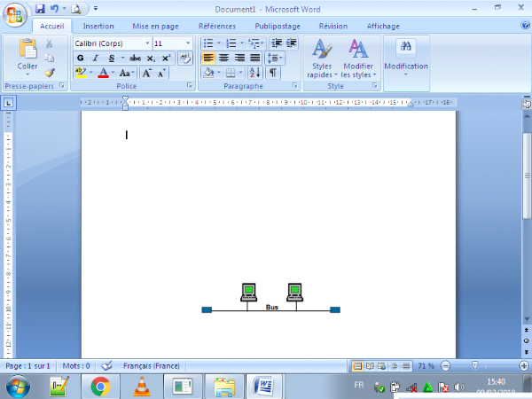
Task: Click the text highlight color button
Action: (81, 73)
